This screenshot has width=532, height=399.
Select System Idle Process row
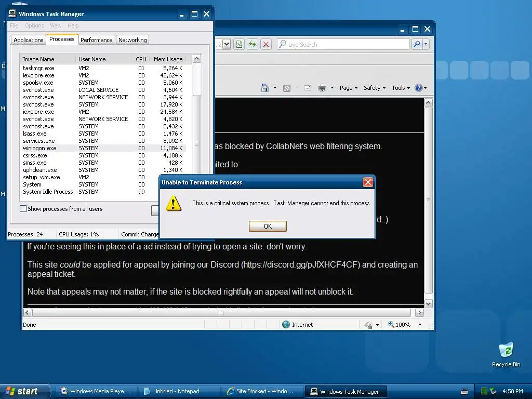click(90, 192)
